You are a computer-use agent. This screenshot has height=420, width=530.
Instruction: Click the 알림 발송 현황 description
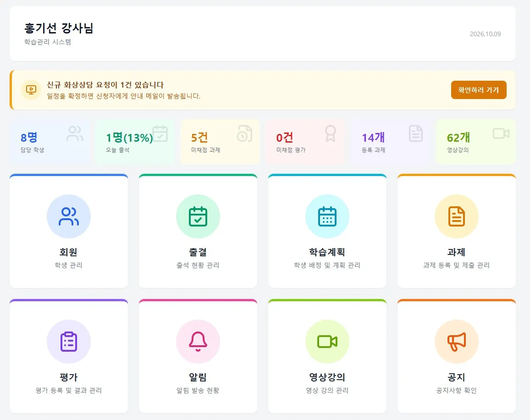pos(198,390)
